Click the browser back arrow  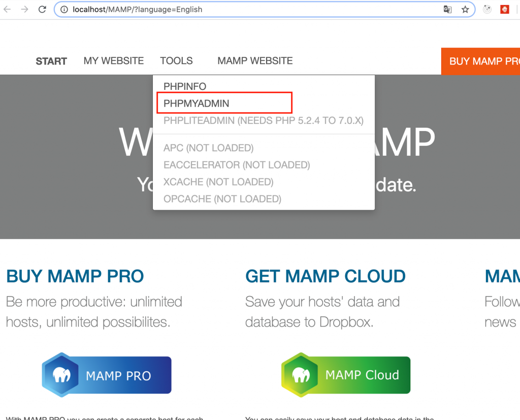[x=7, y=9]
